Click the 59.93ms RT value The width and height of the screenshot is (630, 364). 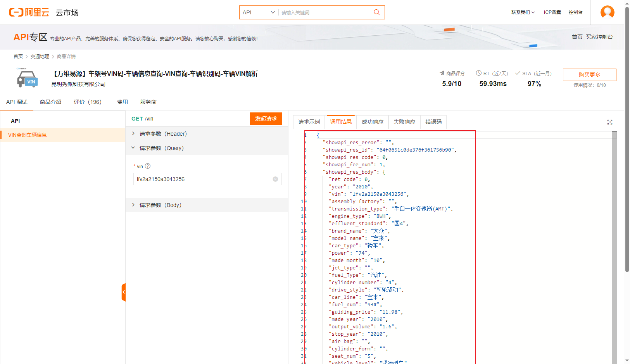(493, 84)
